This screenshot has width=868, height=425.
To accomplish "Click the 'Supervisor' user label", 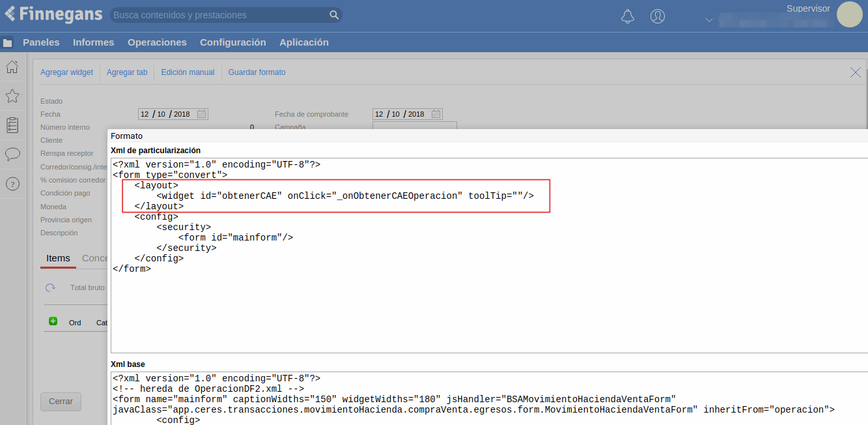I will (808, 8).
